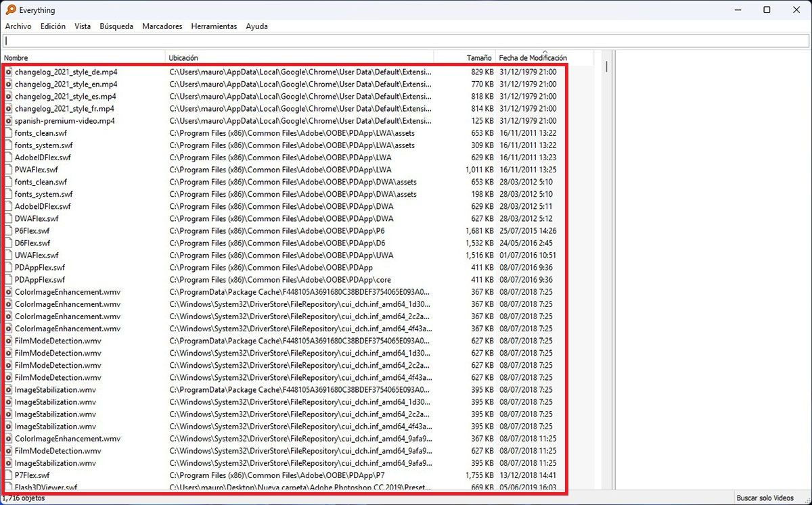Click the video icon of spanish-premium-video.mp4
Screen dimensions: 812x505
point(9,120)
